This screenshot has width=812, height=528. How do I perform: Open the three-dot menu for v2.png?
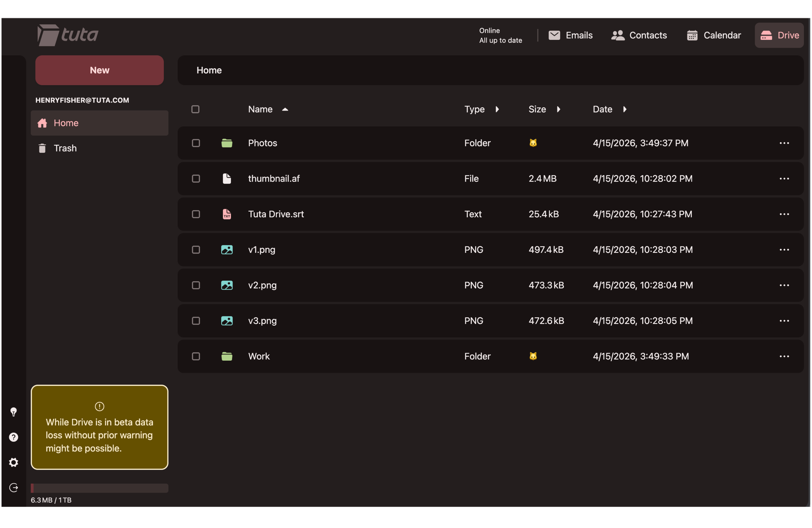point(784,285)
